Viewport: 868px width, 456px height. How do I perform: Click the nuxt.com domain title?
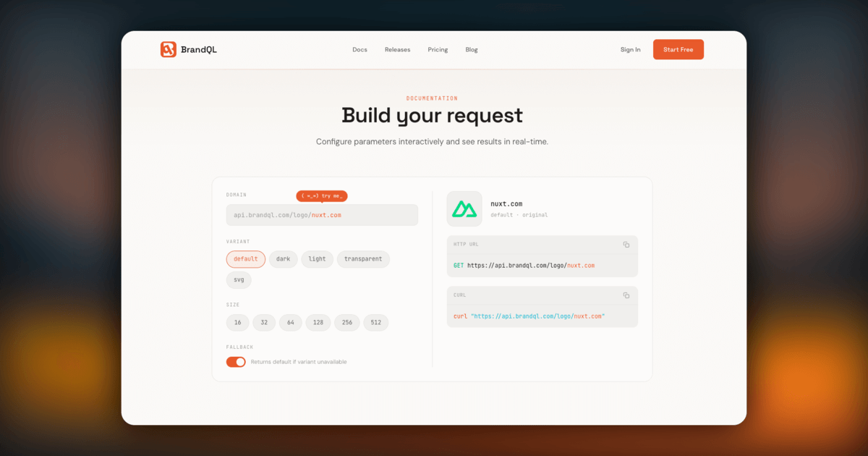[506, 204]
